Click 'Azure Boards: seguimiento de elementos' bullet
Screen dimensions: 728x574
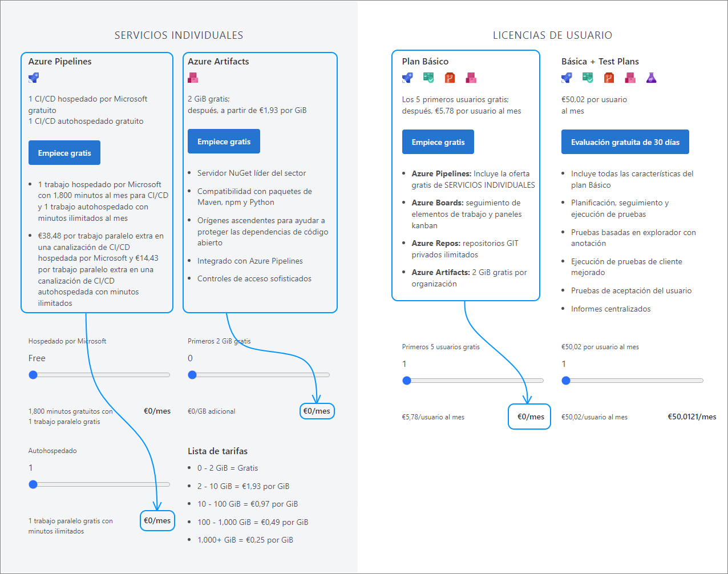pos(467,214)
